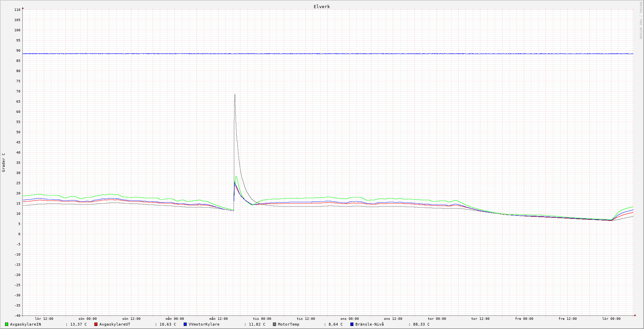Click the 'mån 12:00' time axis label
The image size is (644, 329).
219,319
